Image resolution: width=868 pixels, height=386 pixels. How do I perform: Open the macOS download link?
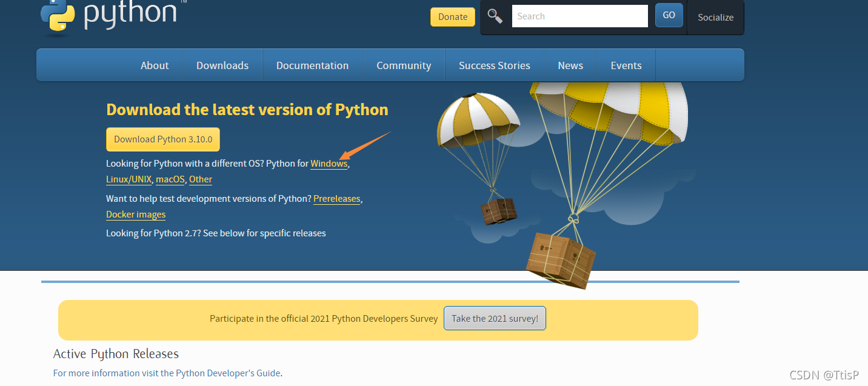(170, 179)
